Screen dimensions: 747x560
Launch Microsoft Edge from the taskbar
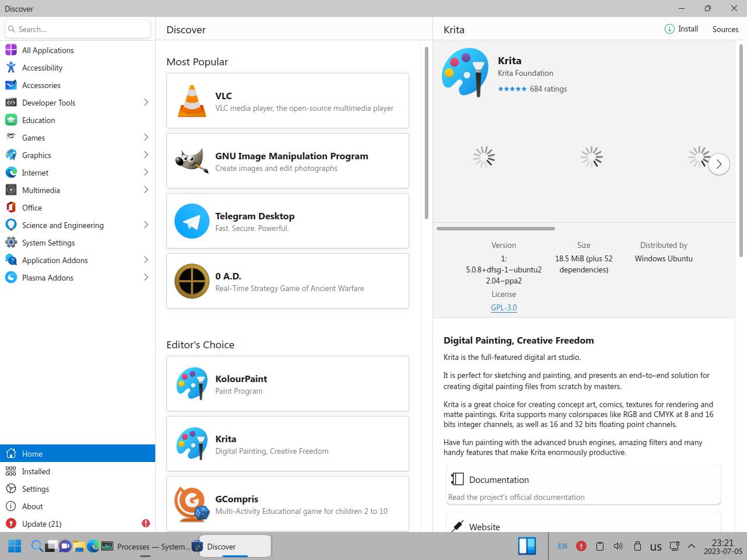point(93,547)
